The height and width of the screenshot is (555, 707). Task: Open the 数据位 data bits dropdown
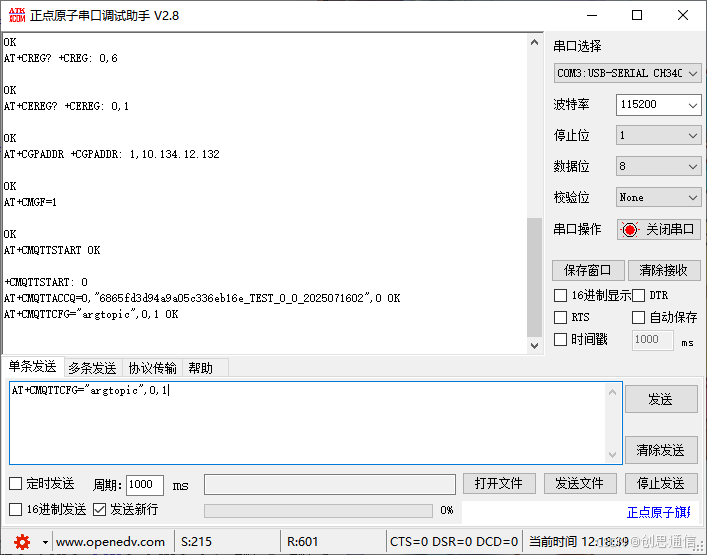pos(658,166)
